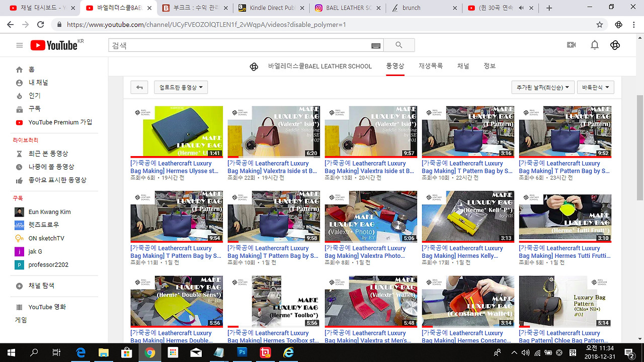The height and width of the screenshot is (362, 644).
Task: Open the 바둑판식 view dropdown
Action: [596, 87]
